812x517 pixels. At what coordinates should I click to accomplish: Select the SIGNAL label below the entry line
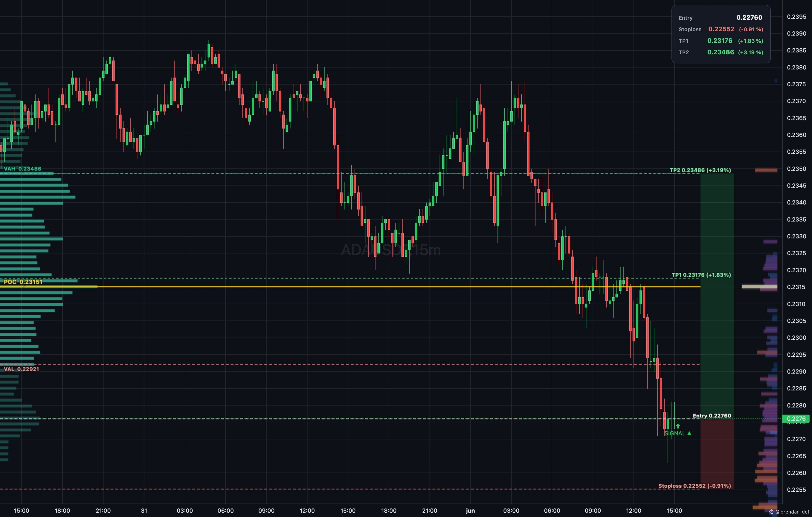tap(677, 433)
